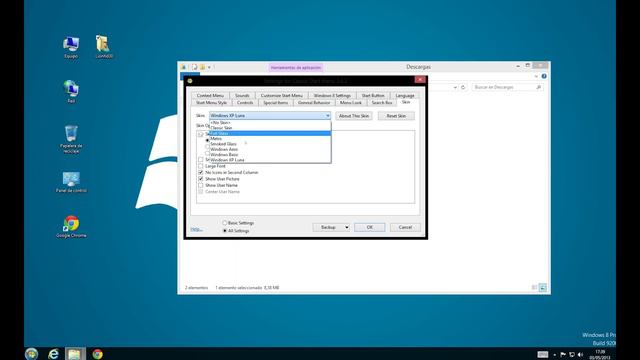Image resolution: width=640 pixels, height=360 pixels.
Task: Click the Reset Skin button
Action: [x=396, y=116]
